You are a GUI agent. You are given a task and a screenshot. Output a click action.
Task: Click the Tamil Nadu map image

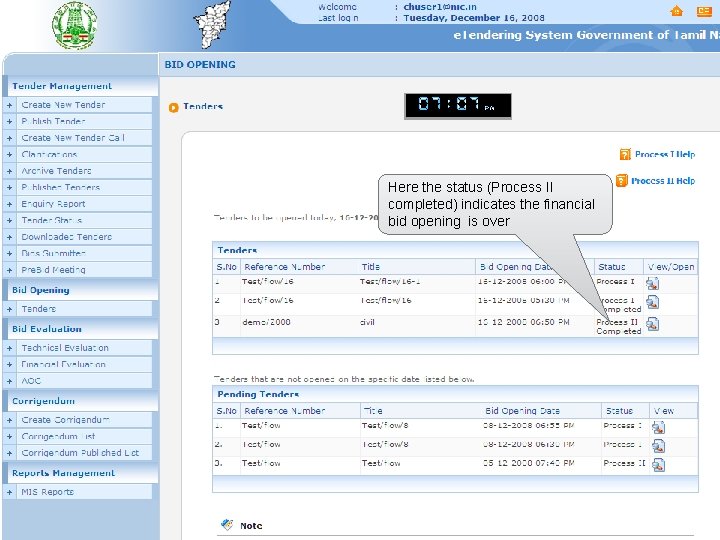click(x=213, y=24)
